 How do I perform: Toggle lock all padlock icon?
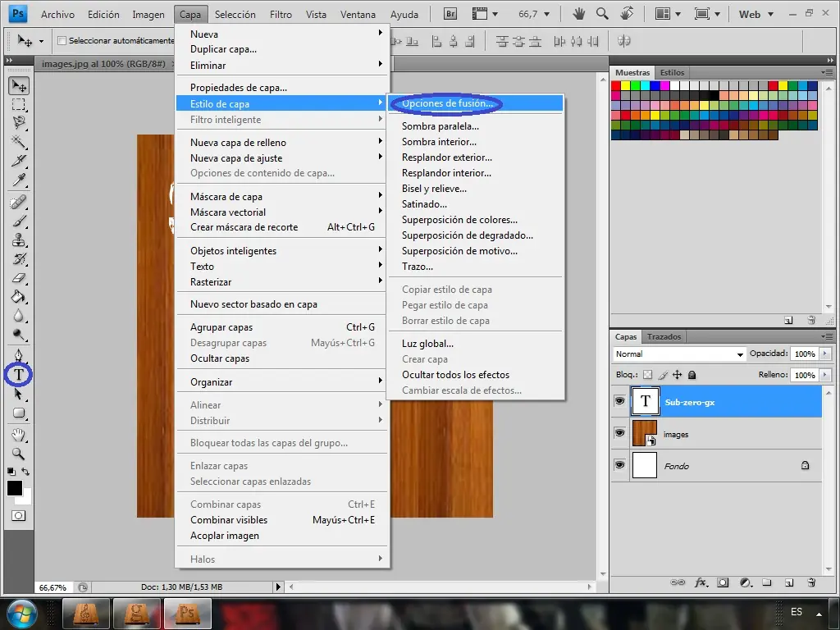[x=692, y=374]
